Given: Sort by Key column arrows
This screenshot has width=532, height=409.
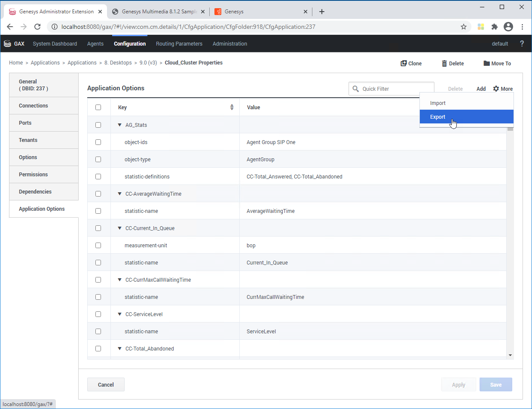Looking at the screenshot, I should pos(232,108).
